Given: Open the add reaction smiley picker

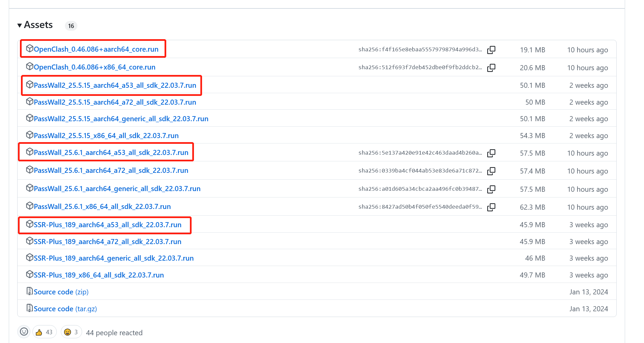Looking at the screenshot, I should (x=24, y=332).
